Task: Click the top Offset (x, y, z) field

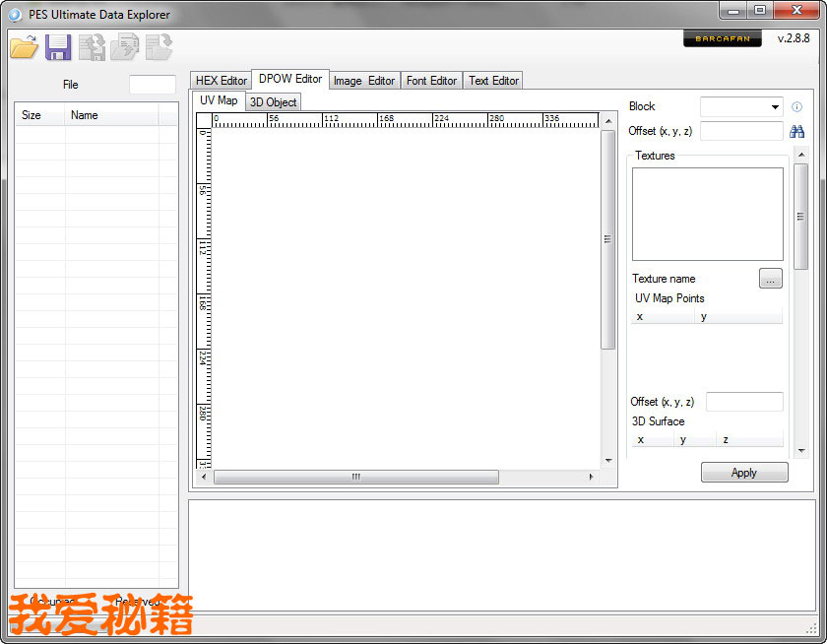Action: point(740,131)
